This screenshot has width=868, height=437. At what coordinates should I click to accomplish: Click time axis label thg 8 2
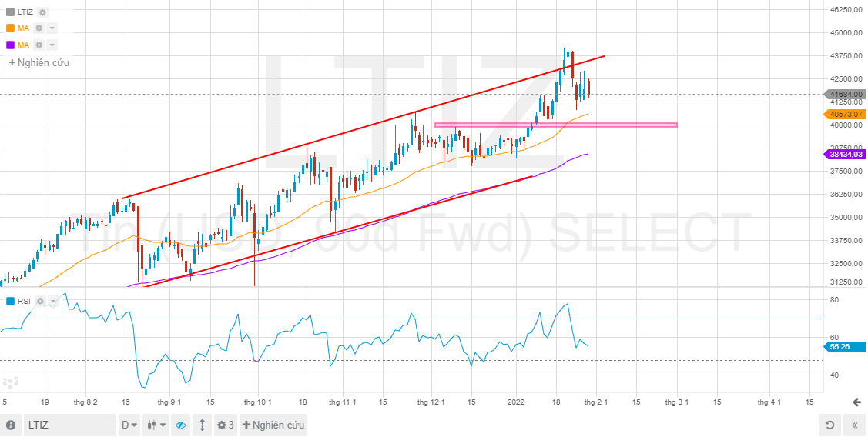coord(85,402)
